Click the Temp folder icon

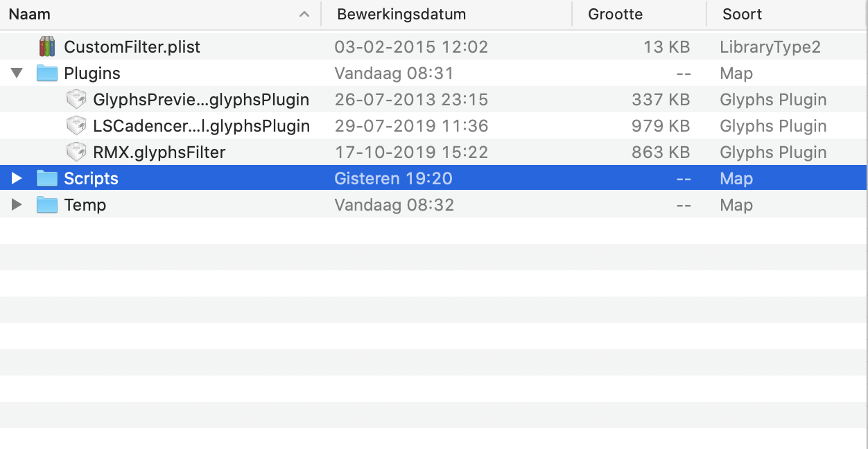(46, 205)
